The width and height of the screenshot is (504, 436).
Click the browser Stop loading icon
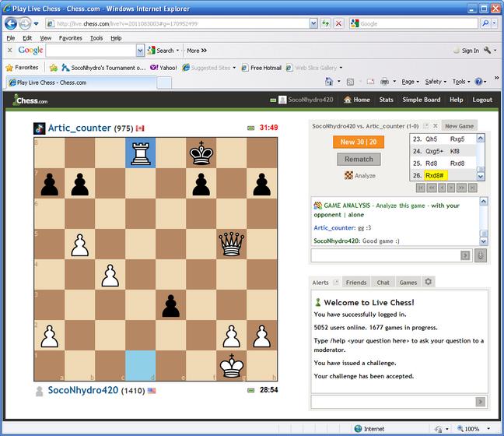[x=338, y=23]
